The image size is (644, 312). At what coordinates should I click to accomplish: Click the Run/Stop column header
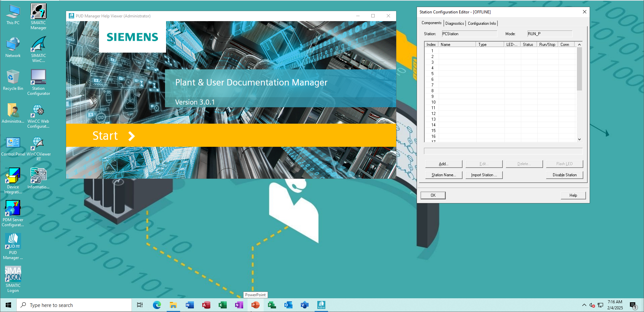click(x=547, y=44)
